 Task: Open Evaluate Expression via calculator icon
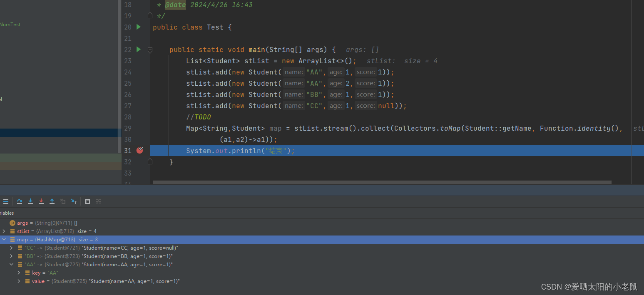pyautogui.click(x=87, y=201)
